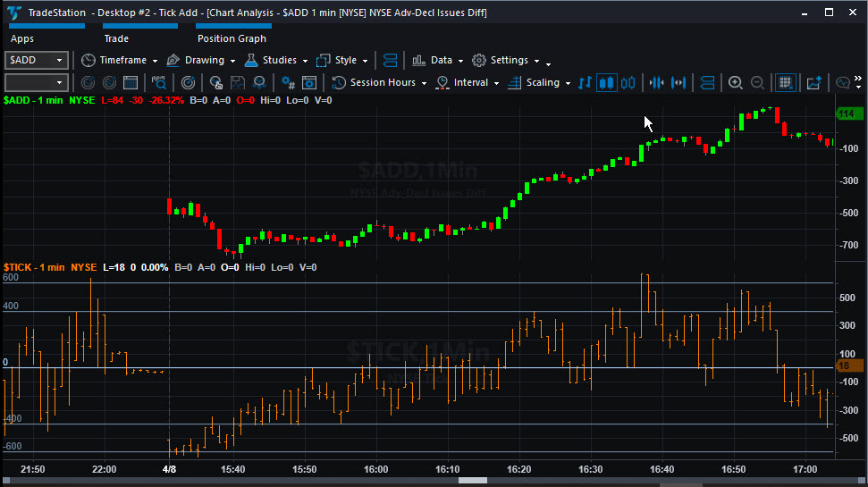
Task: Click the increase bar spacing icon
Action: click(x=678, y=83)
